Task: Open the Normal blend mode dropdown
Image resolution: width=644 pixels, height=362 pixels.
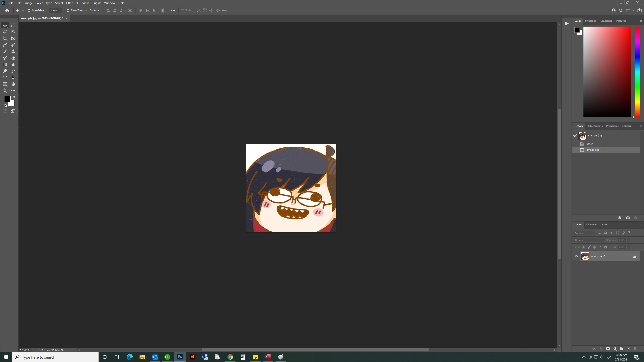Action: click(589, 240)
